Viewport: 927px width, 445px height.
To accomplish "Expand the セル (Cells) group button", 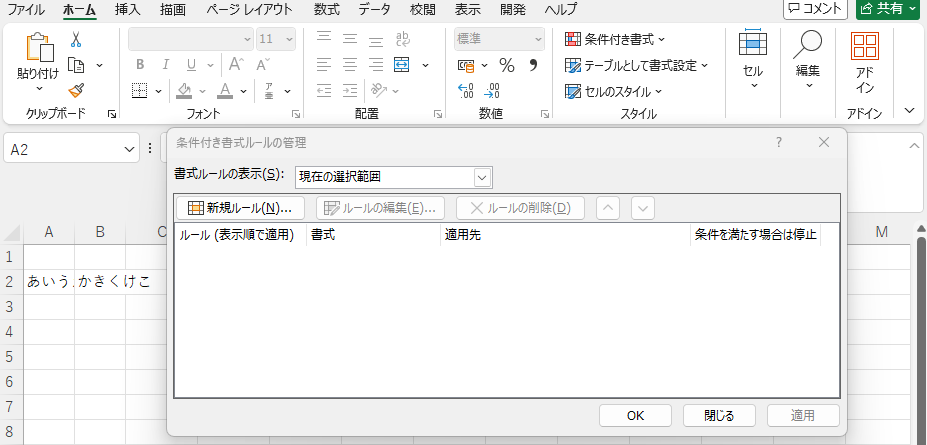I will [x=753, y=59].
